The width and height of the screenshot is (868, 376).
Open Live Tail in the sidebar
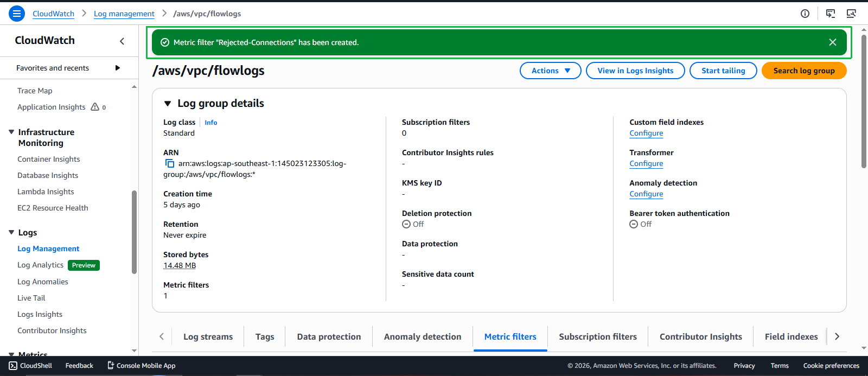click(x=31, y=298)
